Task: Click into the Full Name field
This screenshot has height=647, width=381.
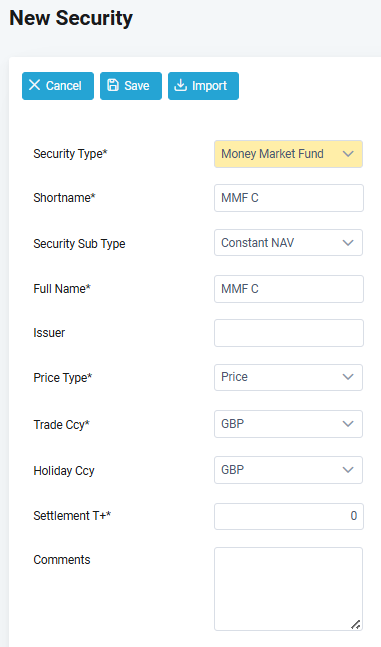Action: (289, 289)
